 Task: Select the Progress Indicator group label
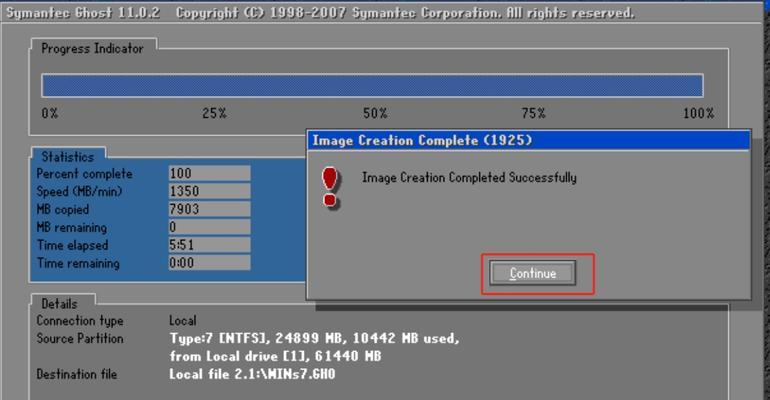click(x=92, y=48)
